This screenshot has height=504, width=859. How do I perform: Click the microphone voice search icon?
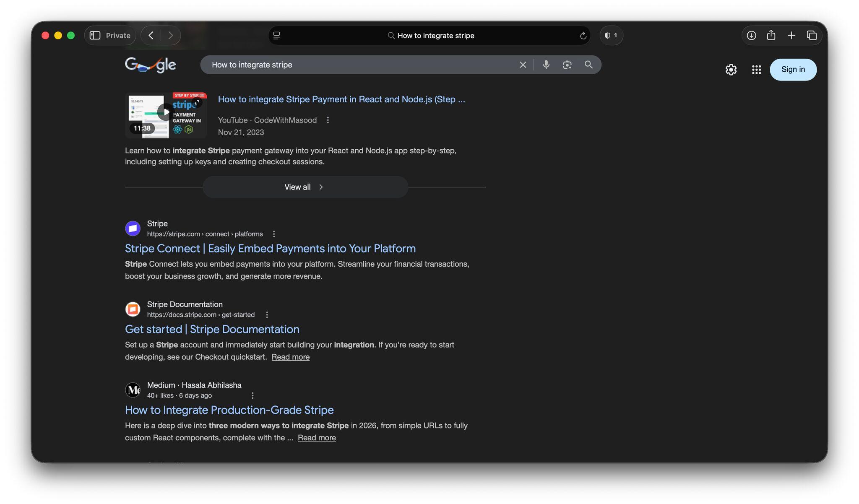(x=546, y=65)
